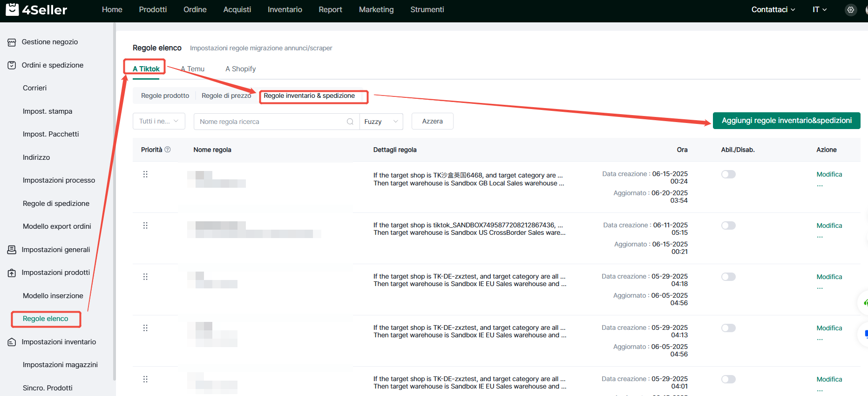
Task: Open the Prodotti menu
Action: pyautogui.click(x=153, y=9)
